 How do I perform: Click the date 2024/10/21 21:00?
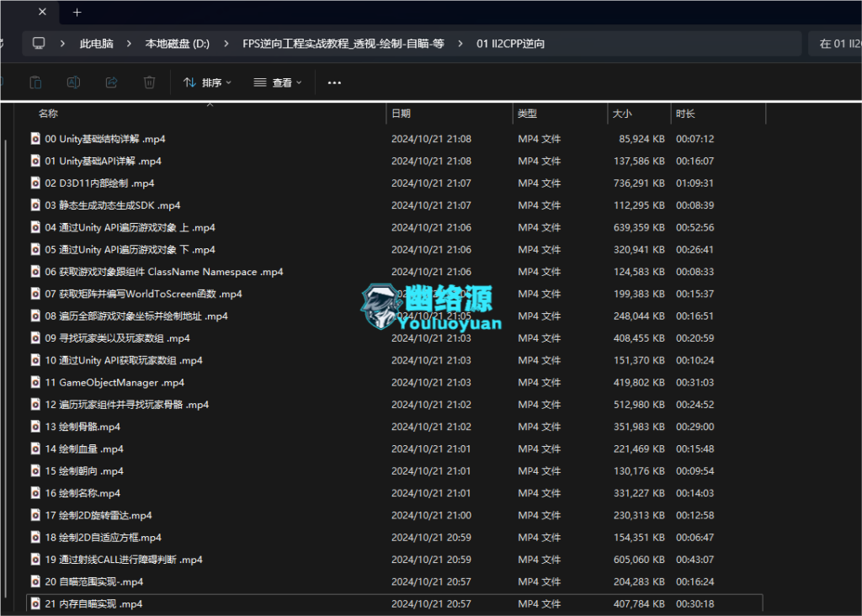coord(431,515)
